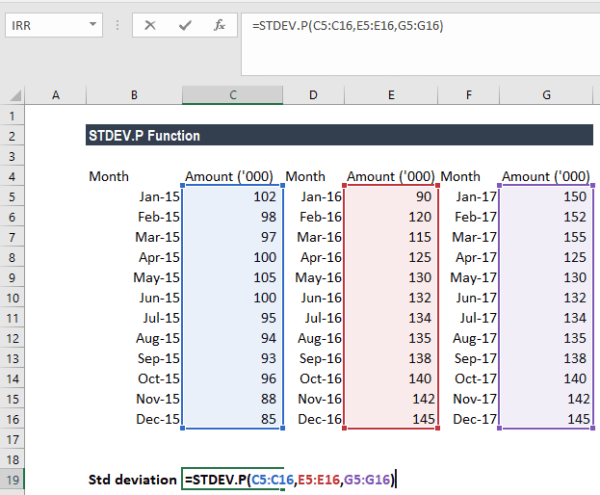
Task: Click the Sep-16 cell
Action: point(313,358)
